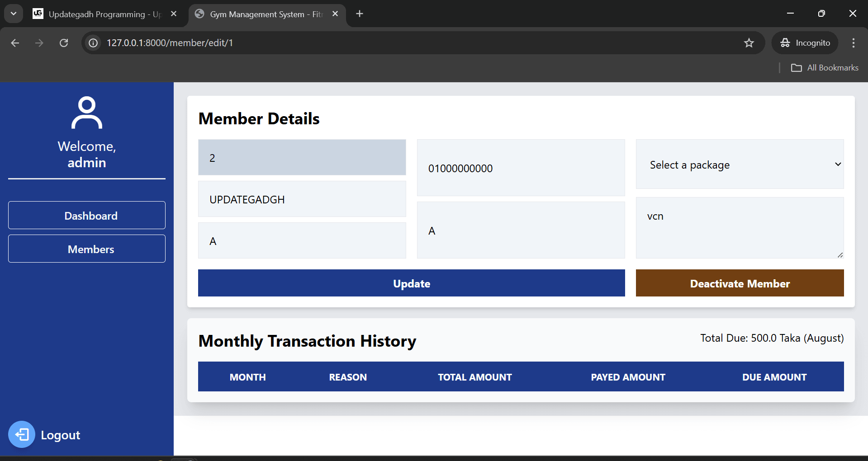Viewport: 868px width, 461px height.
Task: Open the Dashboard page
Action: (86, 215)
